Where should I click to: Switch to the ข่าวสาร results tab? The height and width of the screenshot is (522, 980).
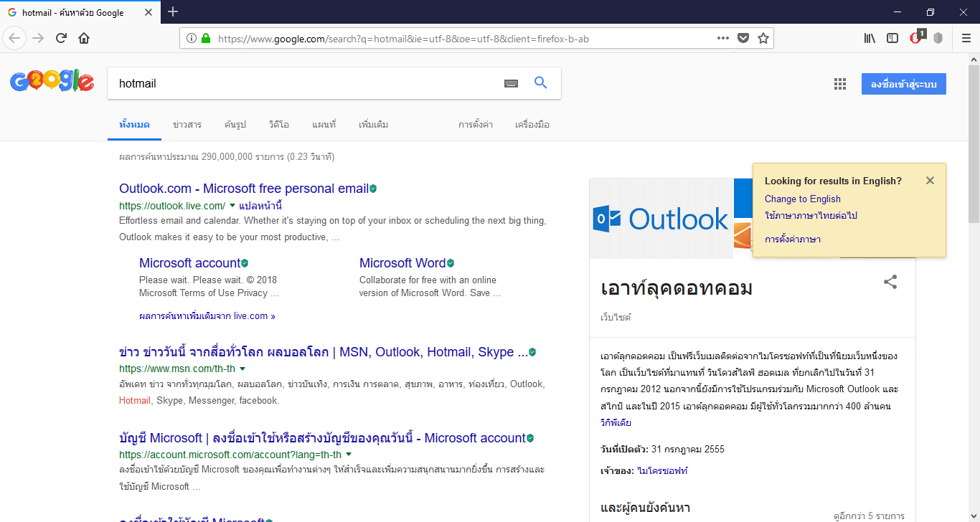[x=187, y=124]
